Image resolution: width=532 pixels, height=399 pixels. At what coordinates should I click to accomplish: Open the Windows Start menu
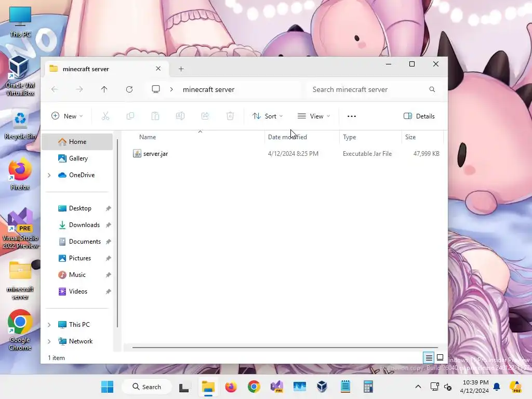coord(107,387)
